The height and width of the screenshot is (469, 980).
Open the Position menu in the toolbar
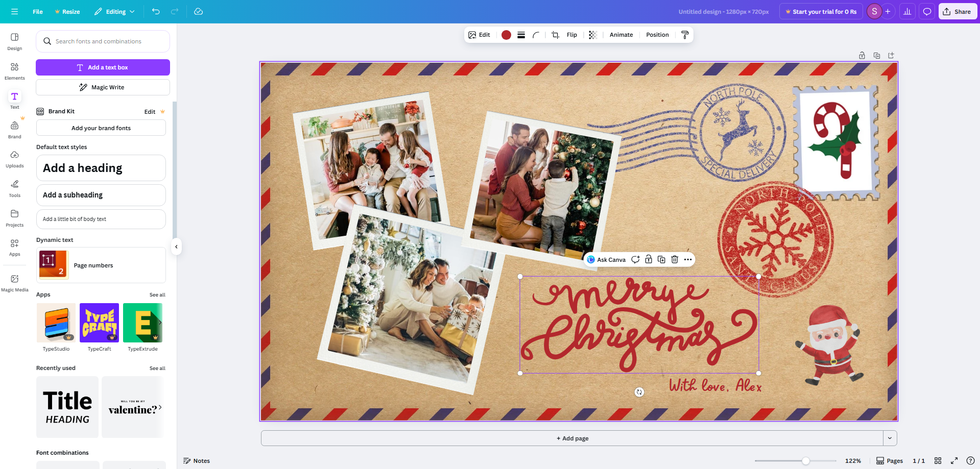coord(657,35)
